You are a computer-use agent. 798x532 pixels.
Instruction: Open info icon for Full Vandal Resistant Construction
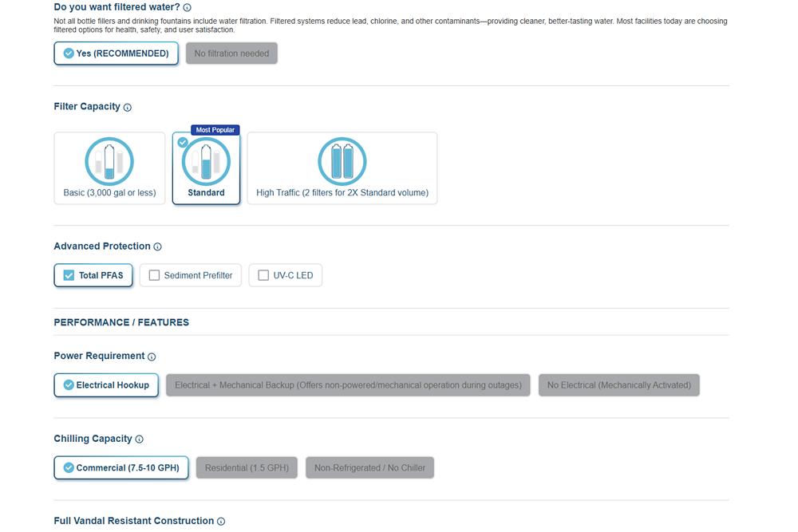[221, 522]
